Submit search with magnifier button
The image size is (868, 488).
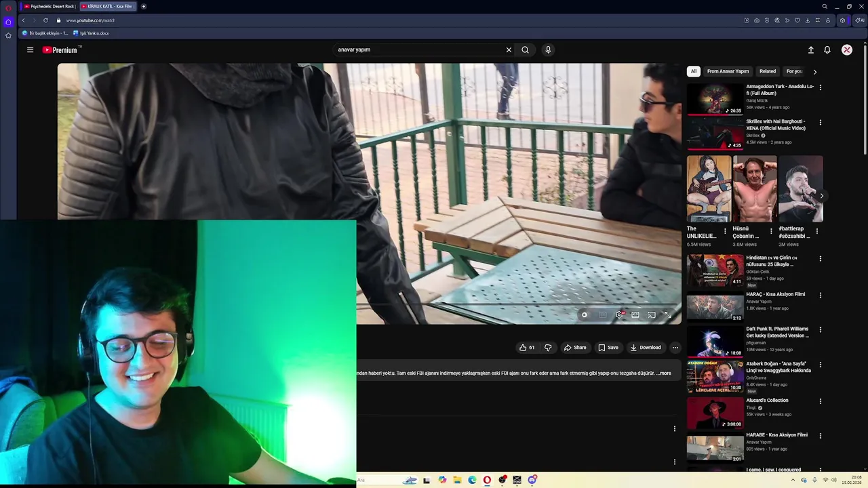coord(525,49)
